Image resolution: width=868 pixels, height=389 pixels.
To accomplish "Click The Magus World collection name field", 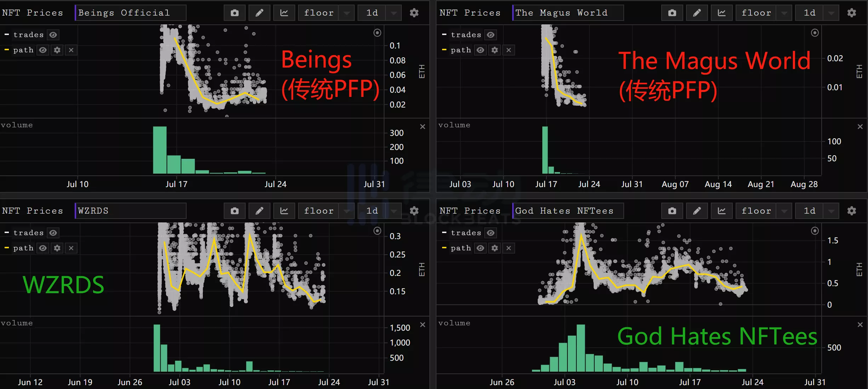I will coord(568,13).
